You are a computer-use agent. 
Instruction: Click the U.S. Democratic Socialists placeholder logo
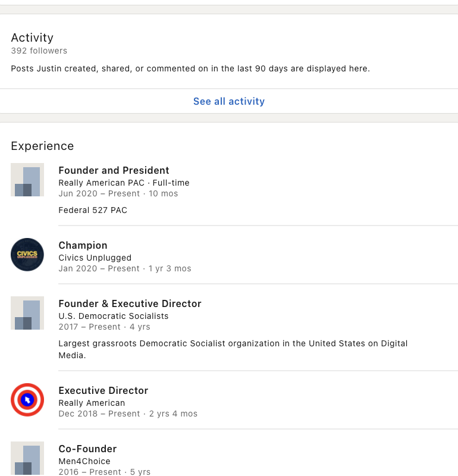point(27,313)
